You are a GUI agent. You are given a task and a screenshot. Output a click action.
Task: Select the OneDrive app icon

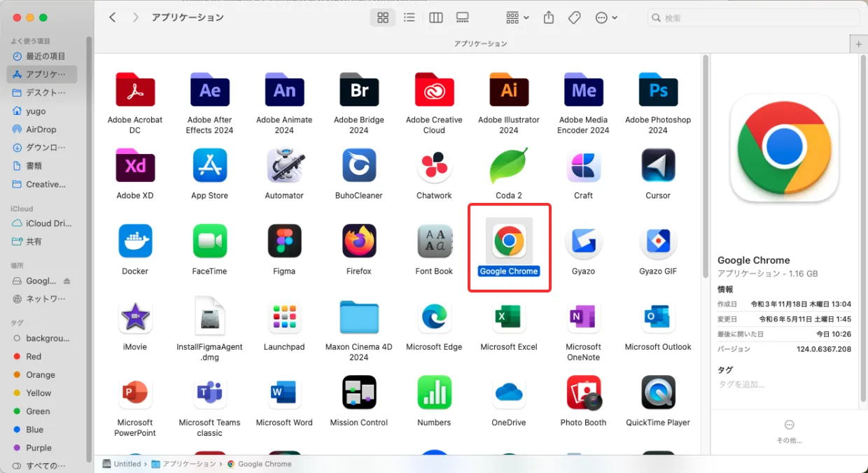point(509,393)
